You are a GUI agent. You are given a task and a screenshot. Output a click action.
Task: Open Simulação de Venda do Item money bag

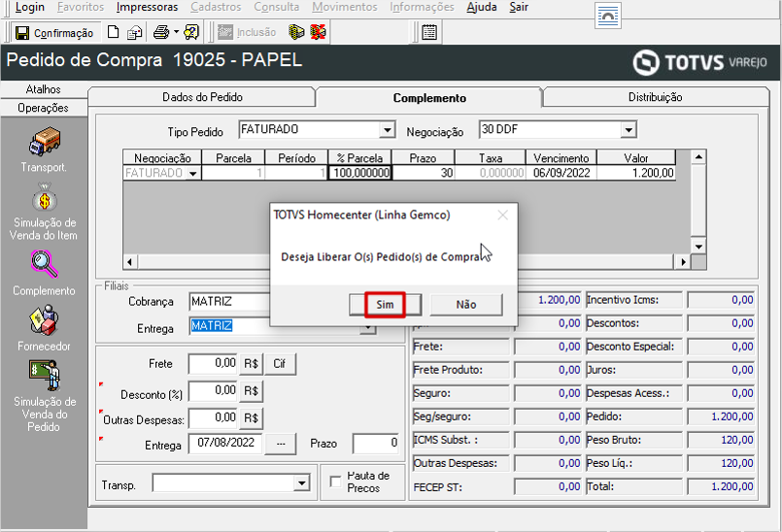tap(45, 197)
